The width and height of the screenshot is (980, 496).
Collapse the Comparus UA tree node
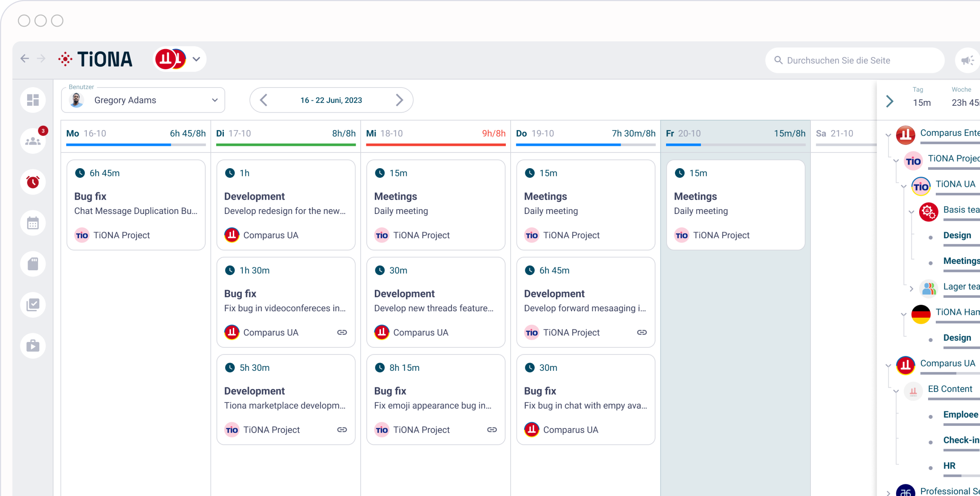pos(888,366)
